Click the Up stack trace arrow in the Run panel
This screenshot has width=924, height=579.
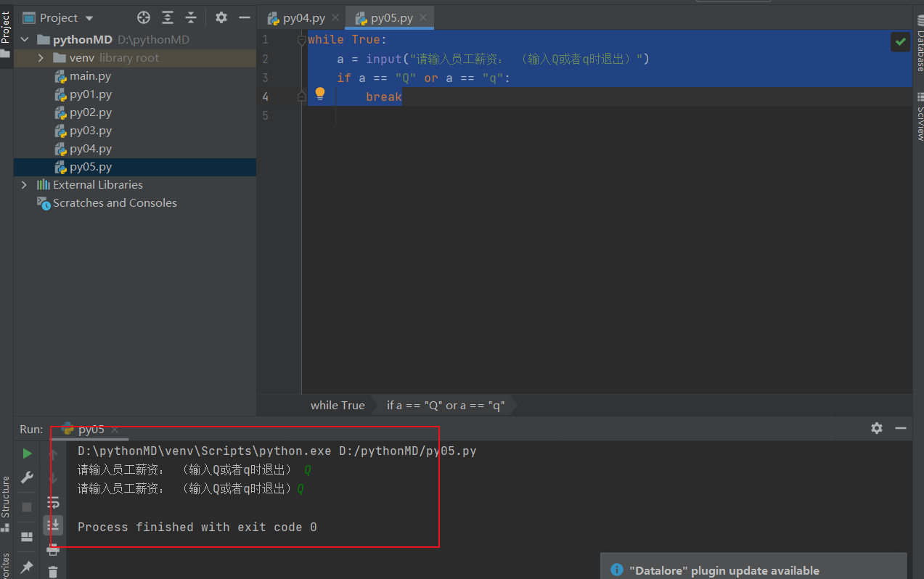pyautogui.click(x=53, y=454)
